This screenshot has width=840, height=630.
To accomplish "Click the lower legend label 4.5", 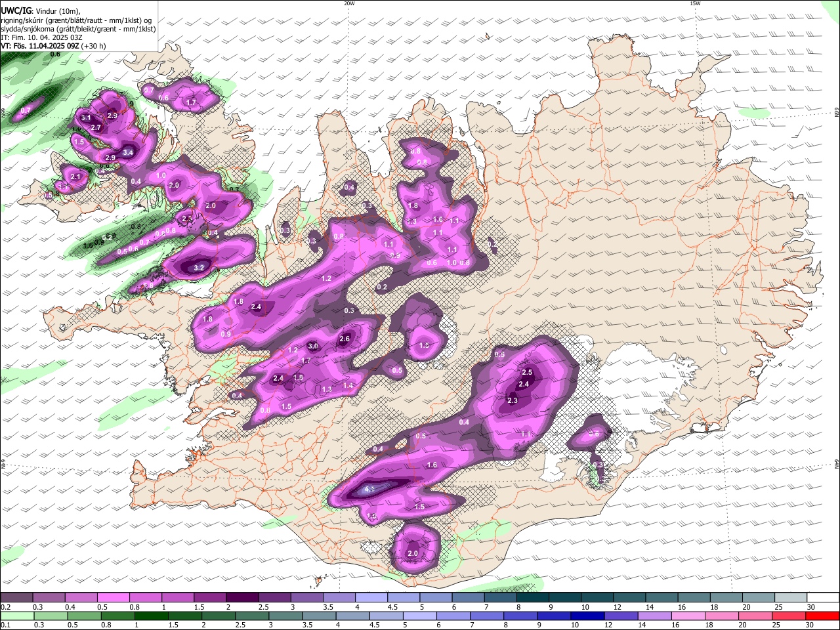I will (375, 625).
